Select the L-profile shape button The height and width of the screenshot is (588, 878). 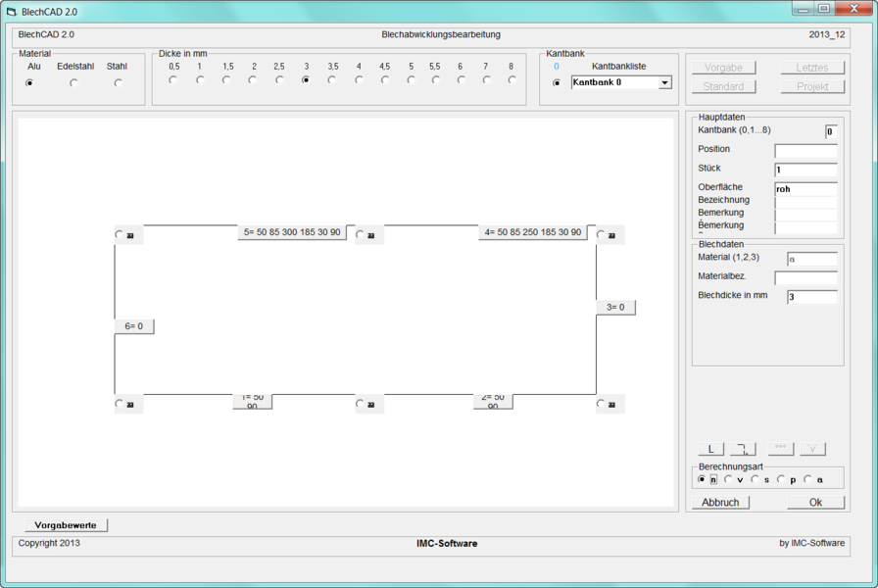click(x=710, y=449)
